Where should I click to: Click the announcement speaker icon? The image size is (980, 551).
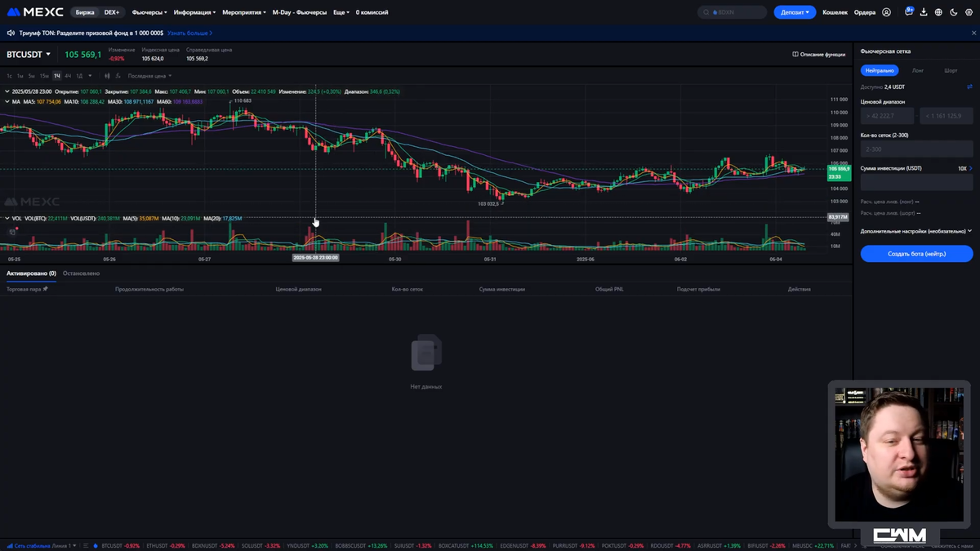11,33
